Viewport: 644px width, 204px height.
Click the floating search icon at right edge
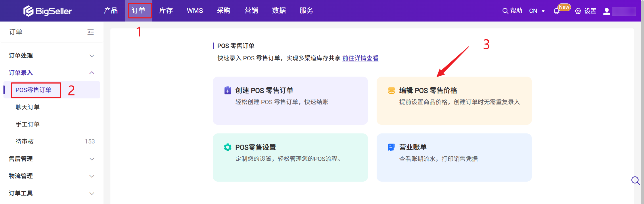click(635, 180)
